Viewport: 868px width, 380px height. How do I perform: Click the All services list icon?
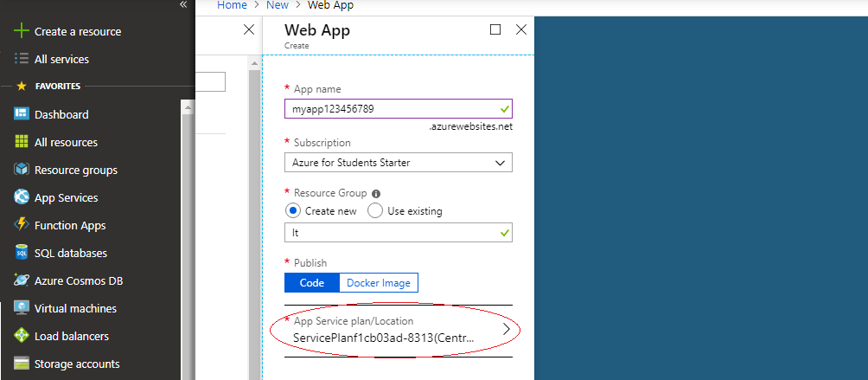click(21, 59)
